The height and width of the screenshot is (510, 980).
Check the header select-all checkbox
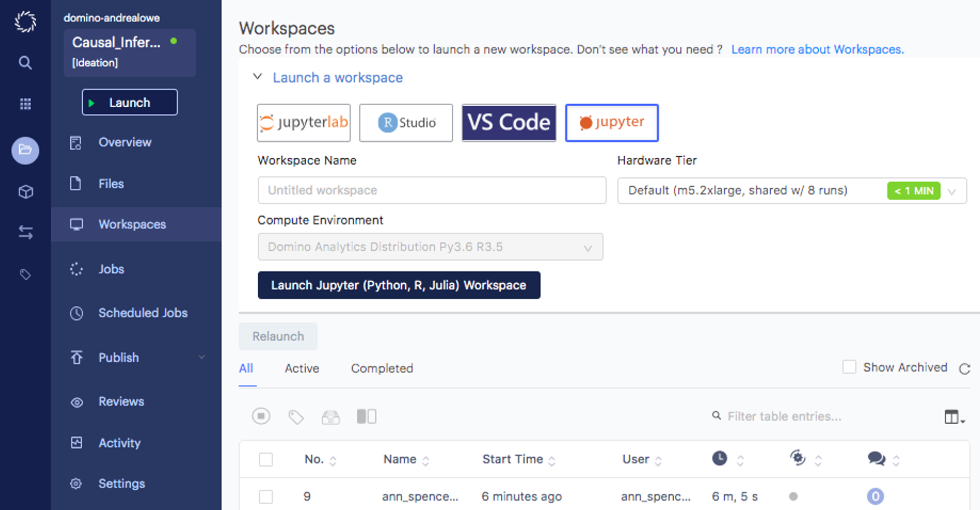[266, 459]
